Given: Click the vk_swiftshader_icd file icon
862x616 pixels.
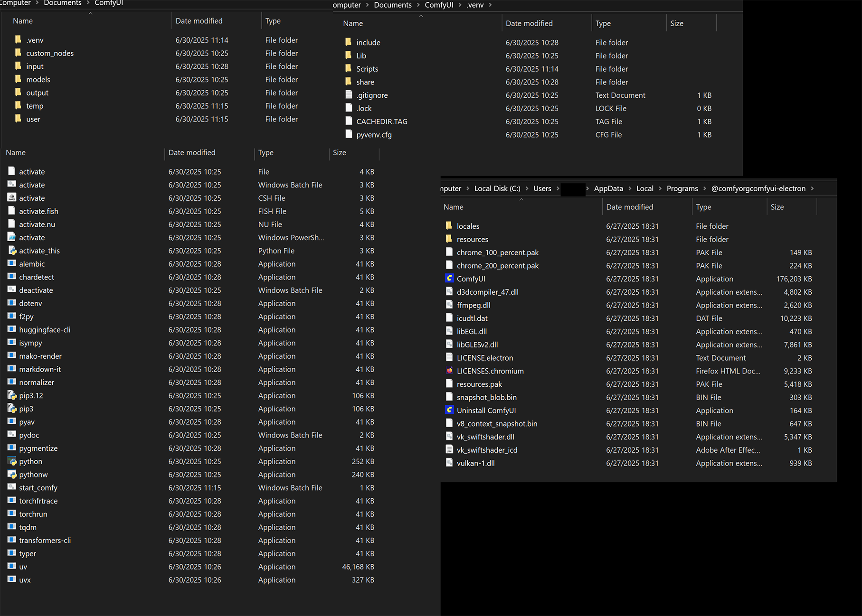Looking at the screenshot, I should pos(449,449).
